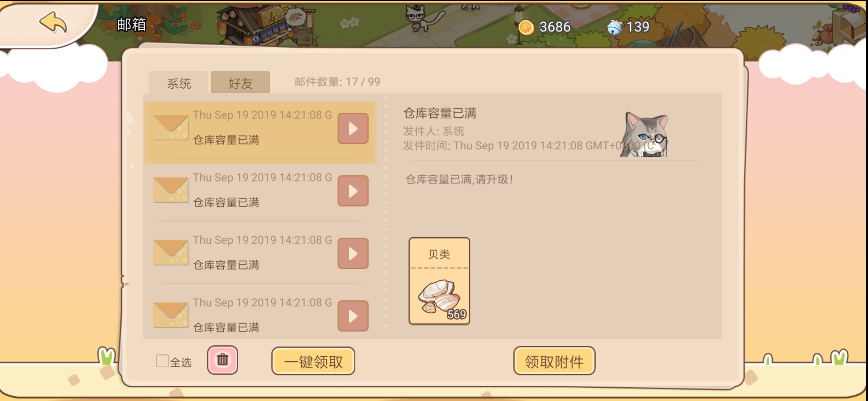Tap the 贝类 shellfish attachment card

click(x=439, y=281)
